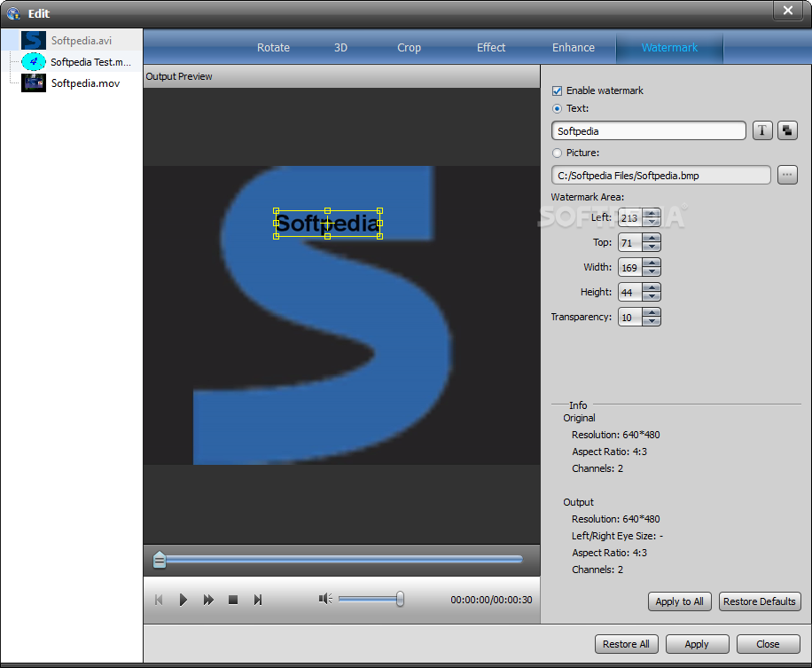812x668 pixels.
Task: Increase Transparency with up arrow
Action: (652, 312)
